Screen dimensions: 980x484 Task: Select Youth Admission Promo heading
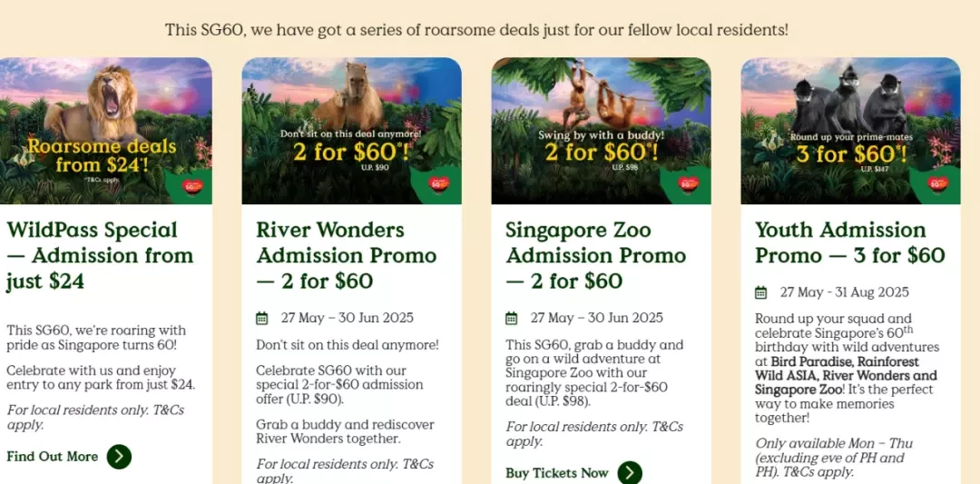[x=850, y=242]
